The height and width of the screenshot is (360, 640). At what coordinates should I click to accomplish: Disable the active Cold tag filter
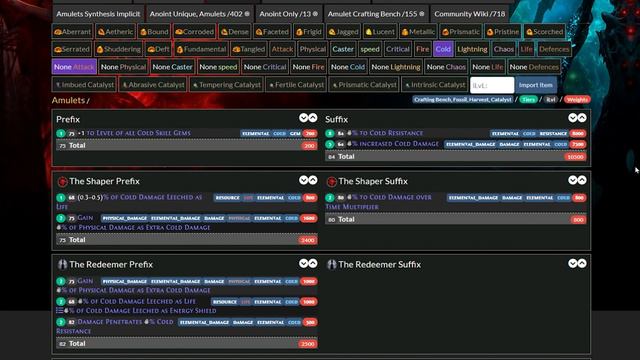[443, 49]
